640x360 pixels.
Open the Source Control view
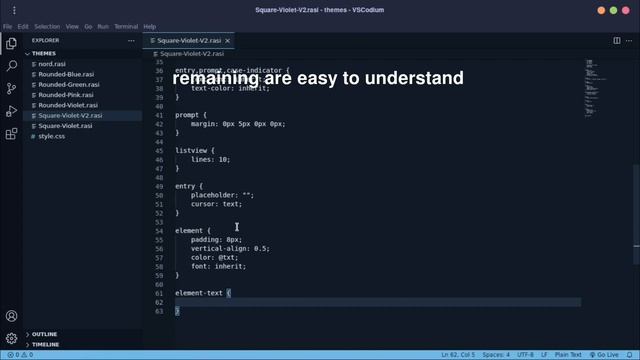(11, 89)
